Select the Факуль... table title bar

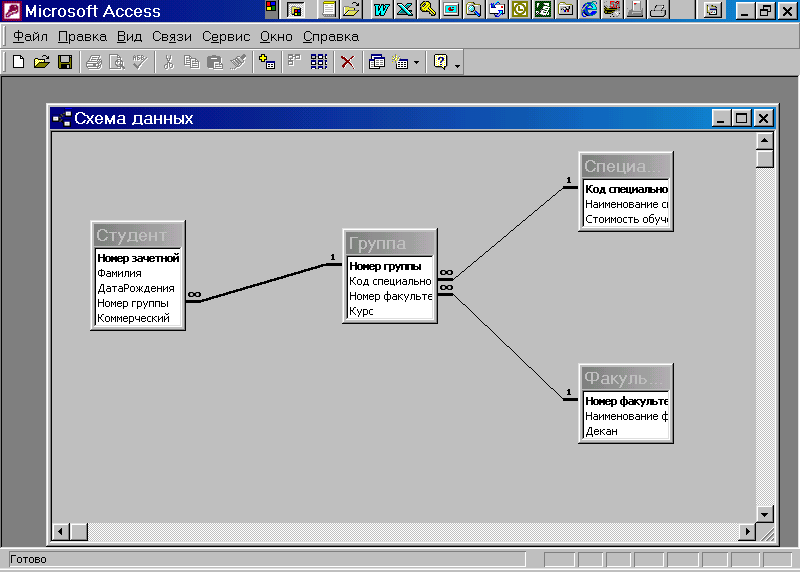[626, 378]
